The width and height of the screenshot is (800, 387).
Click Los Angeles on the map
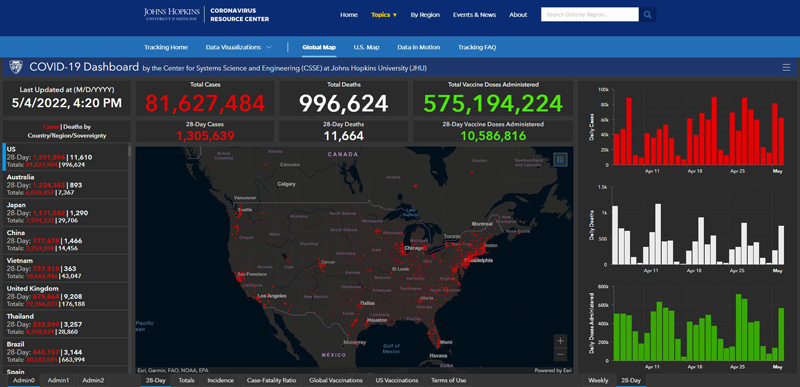[273, 296]
